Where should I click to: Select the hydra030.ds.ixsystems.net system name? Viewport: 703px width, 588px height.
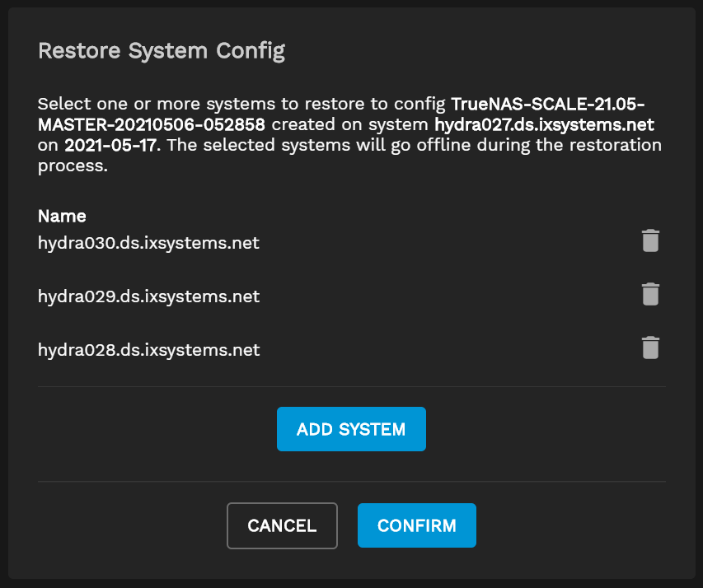coord(148,243)
